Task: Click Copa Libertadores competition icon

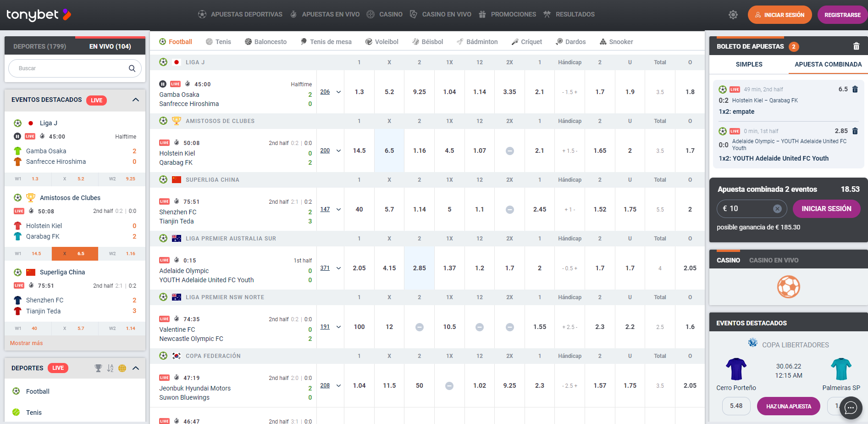Action: click(x=752, y=342)
